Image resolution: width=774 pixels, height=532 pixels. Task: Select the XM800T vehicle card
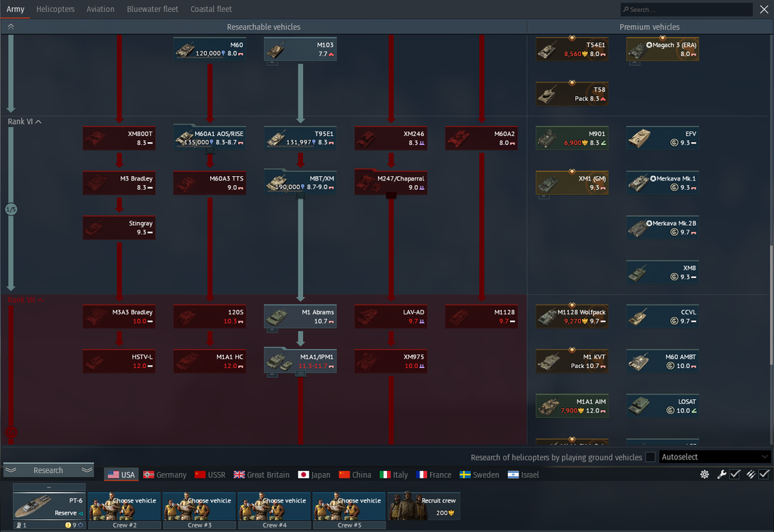pos(119,138)
